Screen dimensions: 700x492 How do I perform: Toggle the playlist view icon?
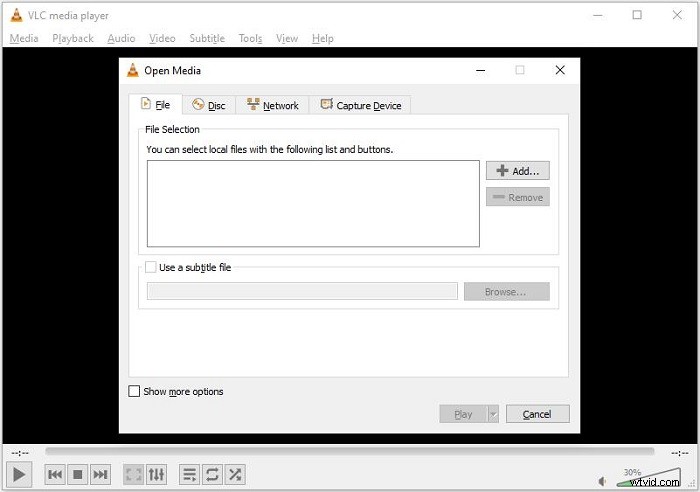point(190,474)
